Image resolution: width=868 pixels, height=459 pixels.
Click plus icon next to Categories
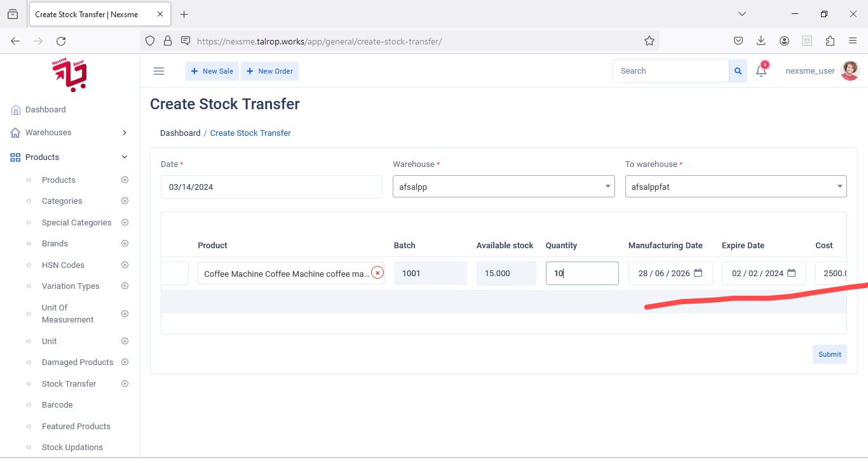125,201
